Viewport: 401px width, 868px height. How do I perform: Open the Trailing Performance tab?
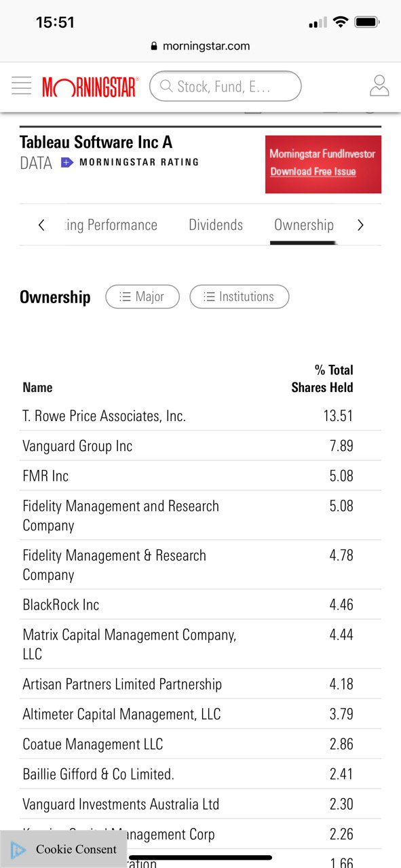111,225
